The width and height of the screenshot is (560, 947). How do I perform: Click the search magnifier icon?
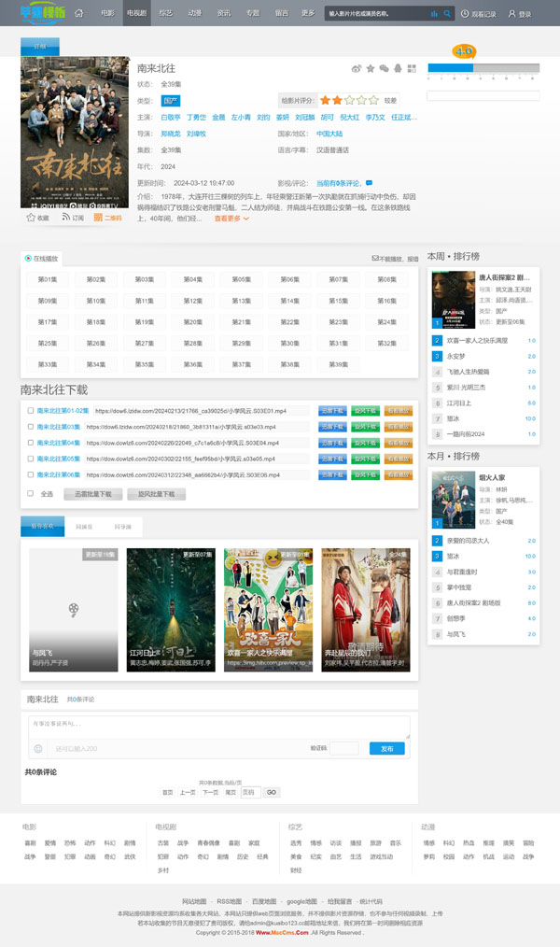coord(448,14)
